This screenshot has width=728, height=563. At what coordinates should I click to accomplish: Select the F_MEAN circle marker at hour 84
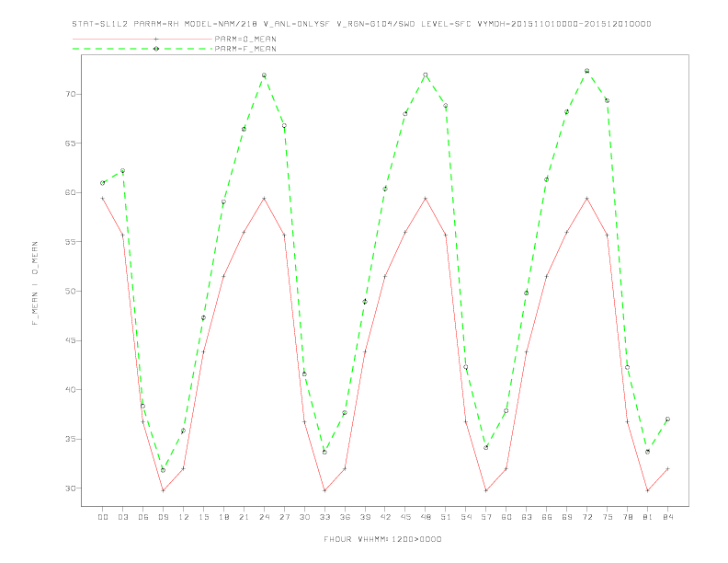point(667,419)
